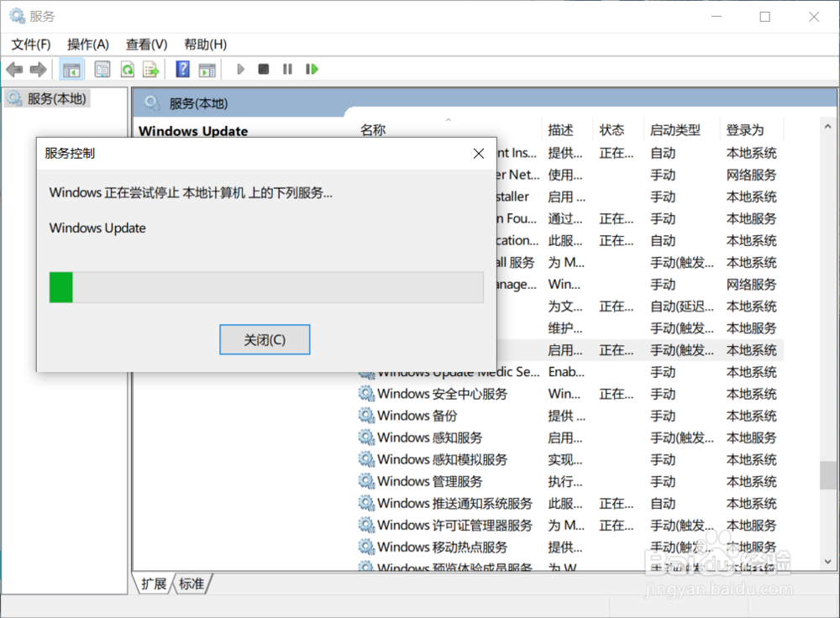Viewport: 840px width, 618px height.
Task: Click Windows 感知模拟服务 service name
Action: [443, 460]
